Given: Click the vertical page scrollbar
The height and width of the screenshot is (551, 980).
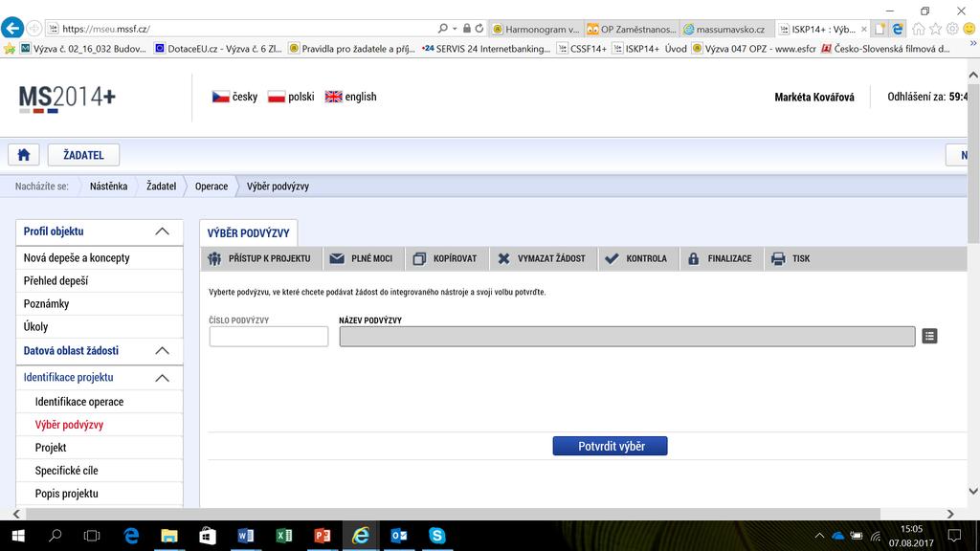Looking at the screenshot, I should (x=973, y=163).
